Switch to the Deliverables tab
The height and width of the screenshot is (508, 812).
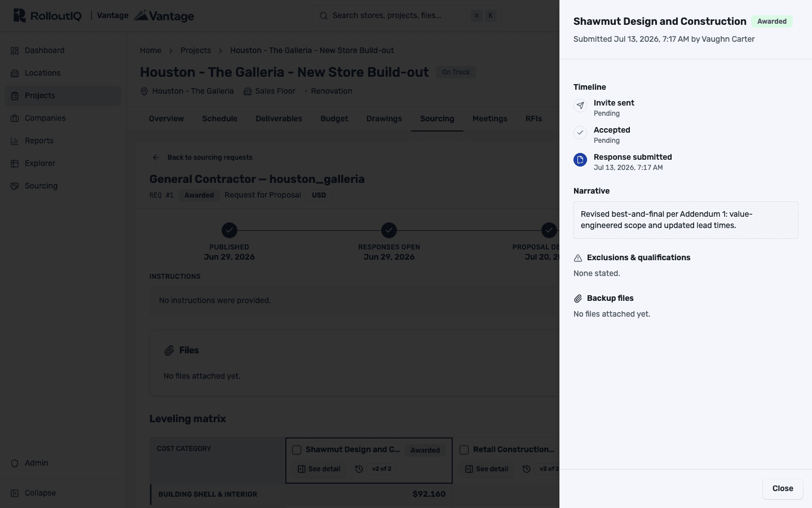point(279,119)
